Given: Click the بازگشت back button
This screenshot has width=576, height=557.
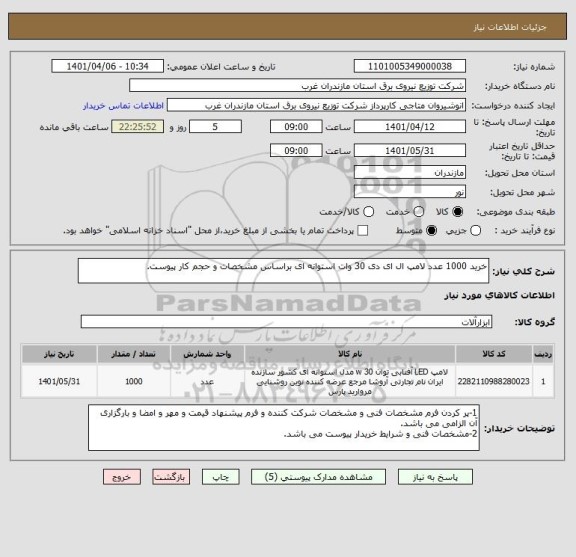Looking at the screenshot, I should pyautogui.click(x=171, y=477).
